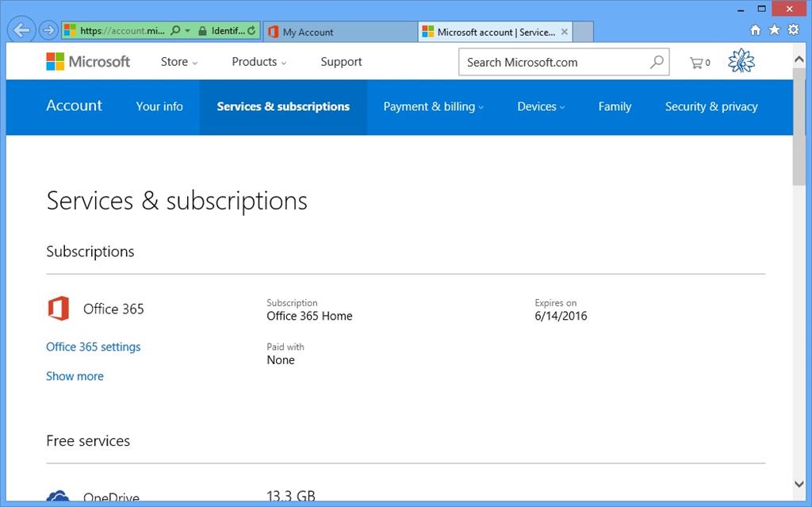This screenshot has height=507, width=812.
Task: Click the security lock icon
Action: click(202, 31)
